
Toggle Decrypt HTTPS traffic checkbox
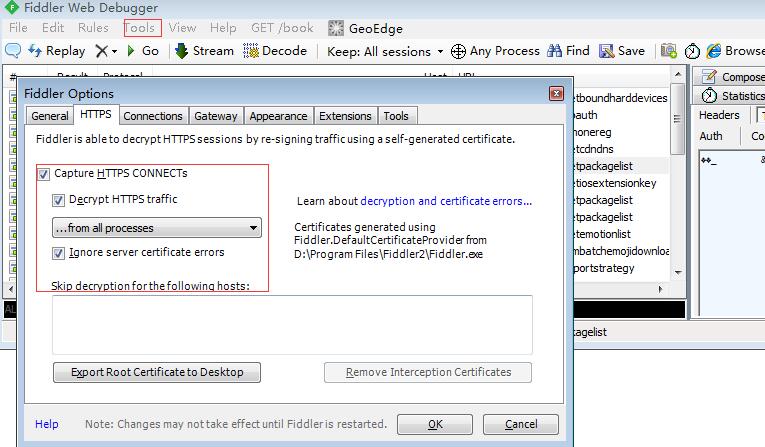58,200
